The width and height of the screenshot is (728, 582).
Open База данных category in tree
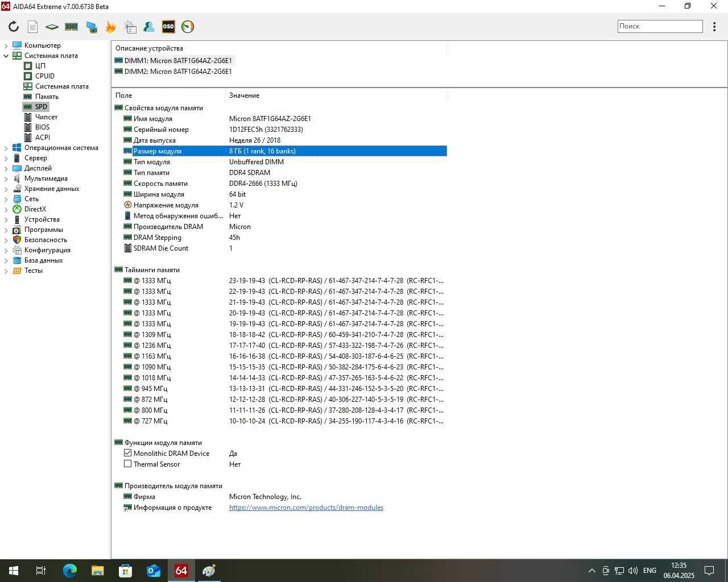(x=43, y=260)
